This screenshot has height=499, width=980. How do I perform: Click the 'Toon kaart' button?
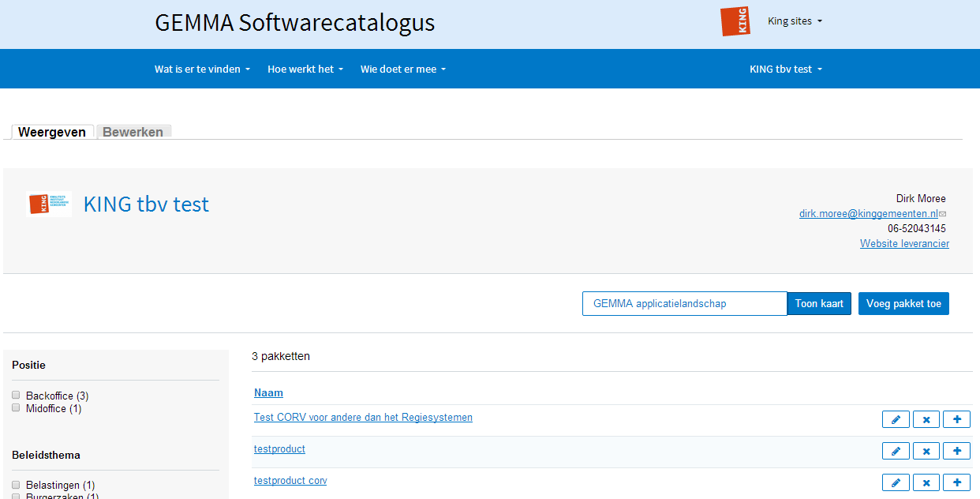[x=819, y=303]
